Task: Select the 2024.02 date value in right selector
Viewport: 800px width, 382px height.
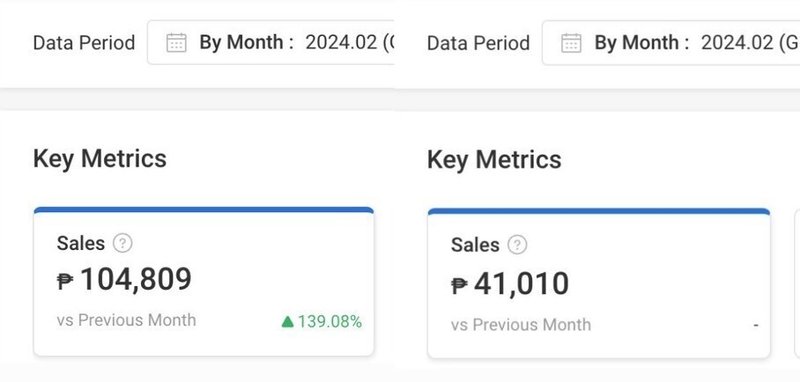Action: [737, 43]
